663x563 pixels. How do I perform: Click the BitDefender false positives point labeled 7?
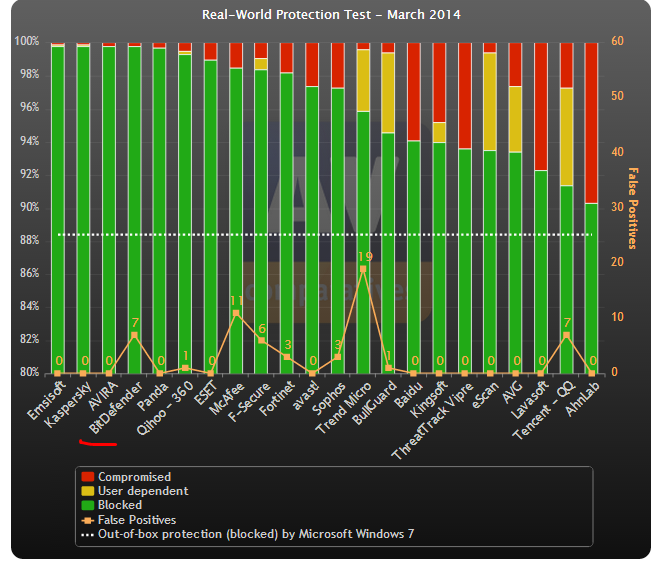pyautogui.click(x=134, y=335)
